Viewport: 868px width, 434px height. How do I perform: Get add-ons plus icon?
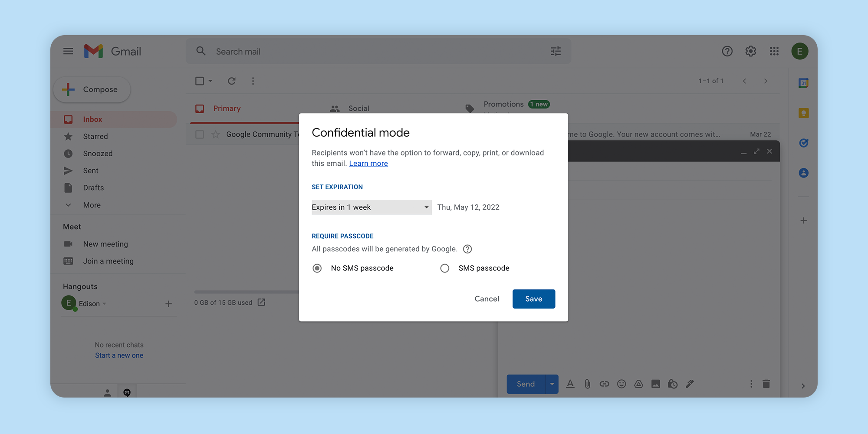(x=803, y=220)
